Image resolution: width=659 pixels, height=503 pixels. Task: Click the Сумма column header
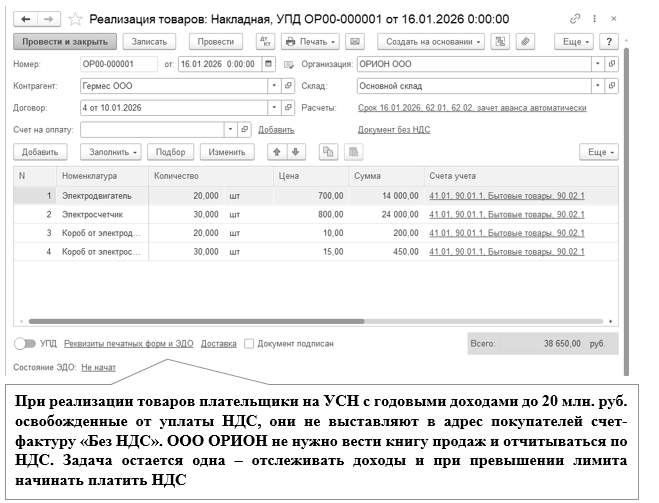click(386, 176)
